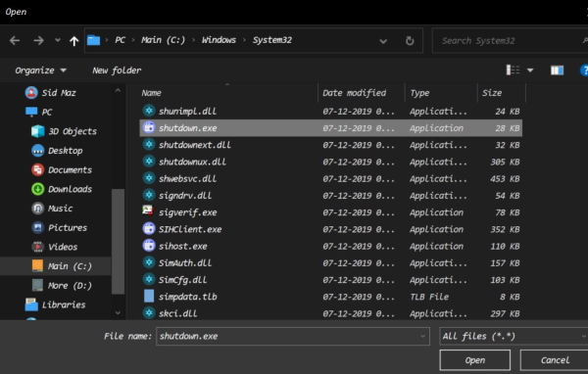Click the 453 KB size of shwebsvc.dll
The image size is (588, 374).
[505, 179]
